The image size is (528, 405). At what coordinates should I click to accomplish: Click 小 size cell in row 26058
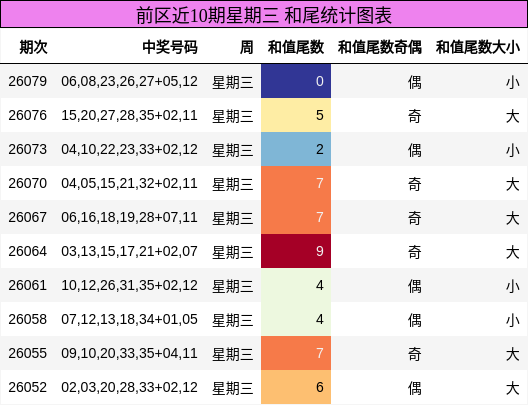pos(513,320)
